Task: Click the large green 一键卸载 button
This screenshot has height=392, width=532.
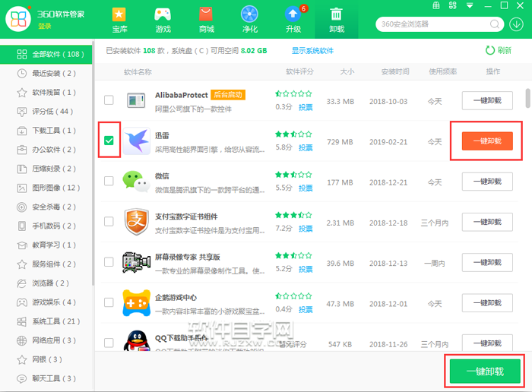Action: [485, 371]
